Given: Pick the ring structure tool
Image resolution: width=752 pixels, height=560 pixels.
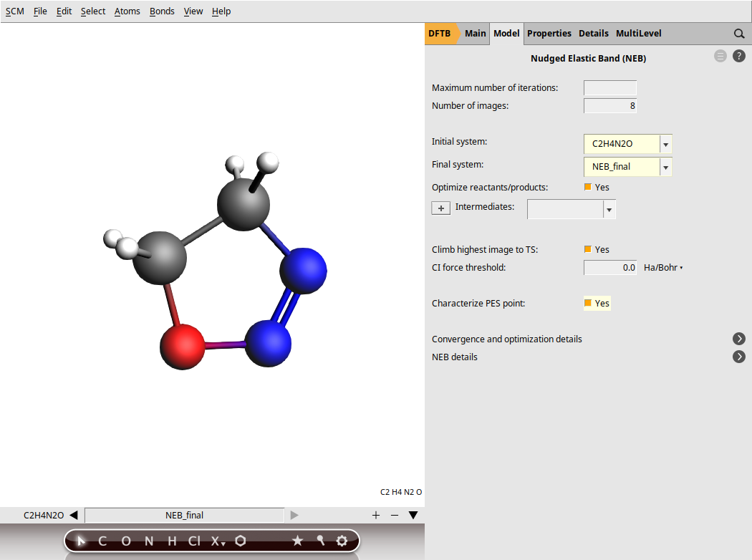Looking at the screenshot, I should click(241, 541).
